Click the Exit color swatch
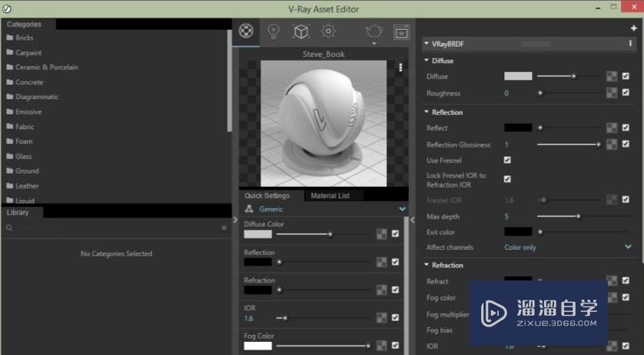The width and height of the screenshot is (644, 355). point(518,232)
